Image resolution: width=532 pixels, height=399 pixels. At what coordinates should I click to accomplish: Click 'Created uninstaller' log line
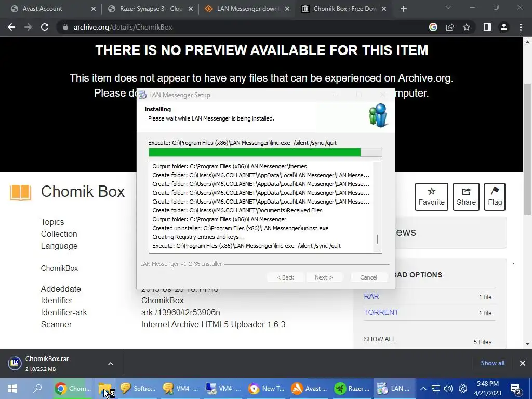[x=240, y=228]
